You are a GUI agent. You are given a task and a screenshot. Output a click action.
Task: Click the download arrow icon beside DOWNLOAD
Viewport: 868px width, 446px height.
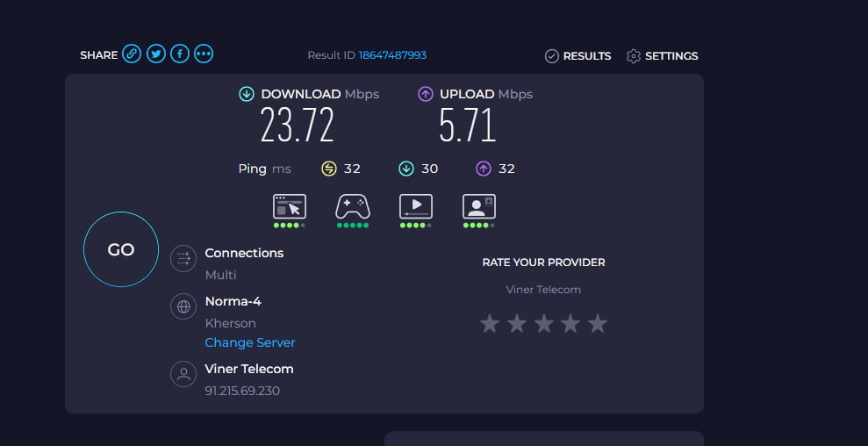coord(247,94)
